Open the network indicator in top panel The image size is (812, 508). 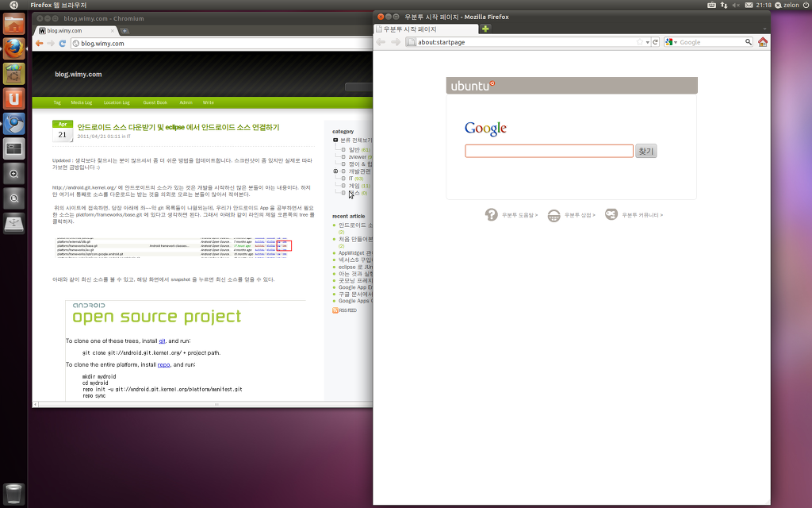coord(724,6)
